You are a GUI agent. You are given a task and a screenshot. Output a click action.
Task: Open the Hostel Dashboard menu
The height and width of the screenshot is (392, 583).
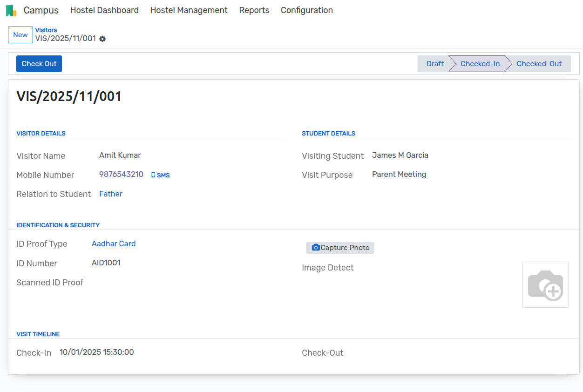104,10
